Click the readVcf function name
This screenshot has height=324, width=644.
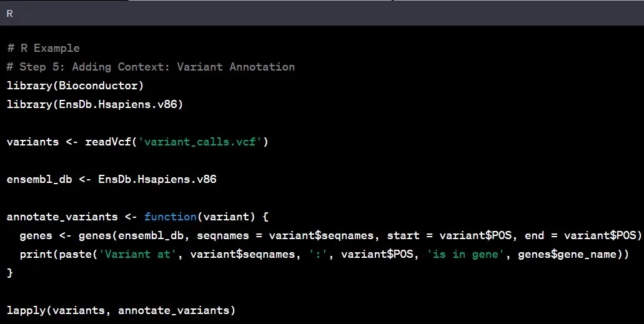pos(108,142)
